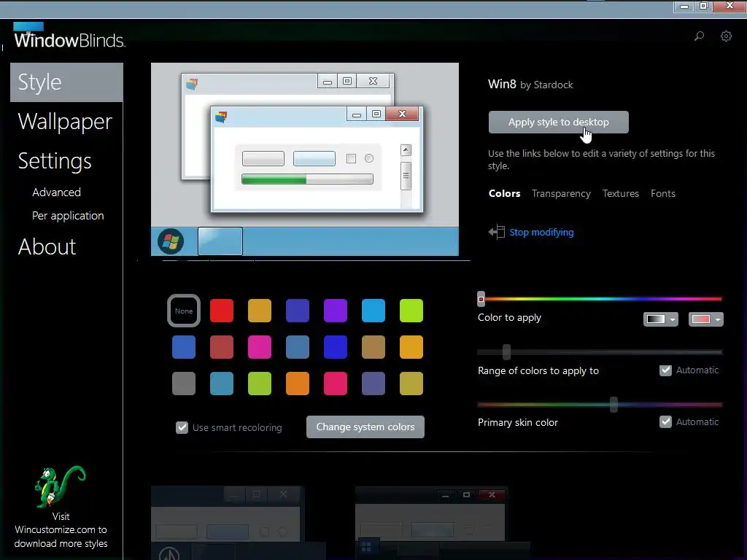Toggle Use smart recoloring checkbox

pos(182,427)
